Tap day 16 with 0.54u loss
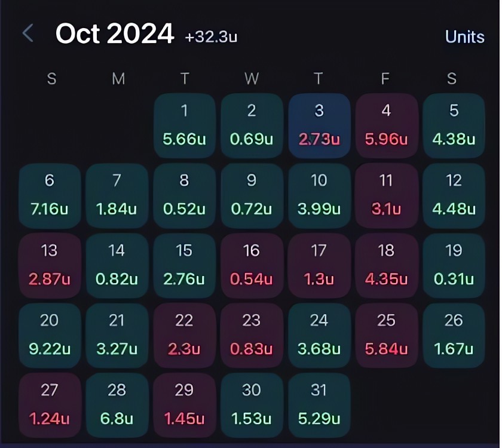This screenshot has width=502, height=448. (252, 266)
